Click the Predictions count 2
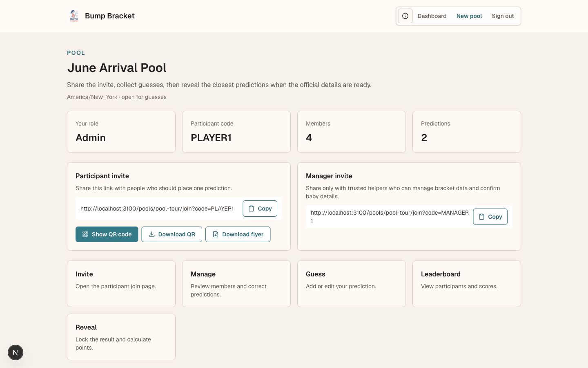 (424, 138)
